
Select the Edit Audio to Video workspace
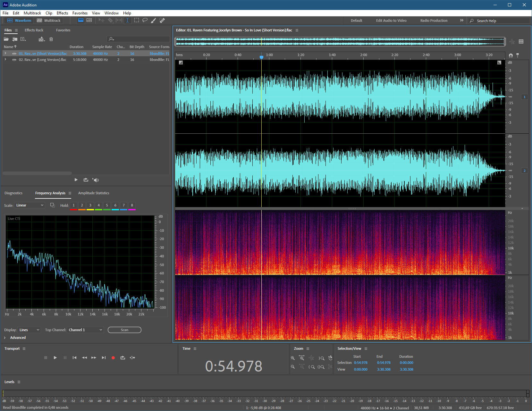coord(391,21)
